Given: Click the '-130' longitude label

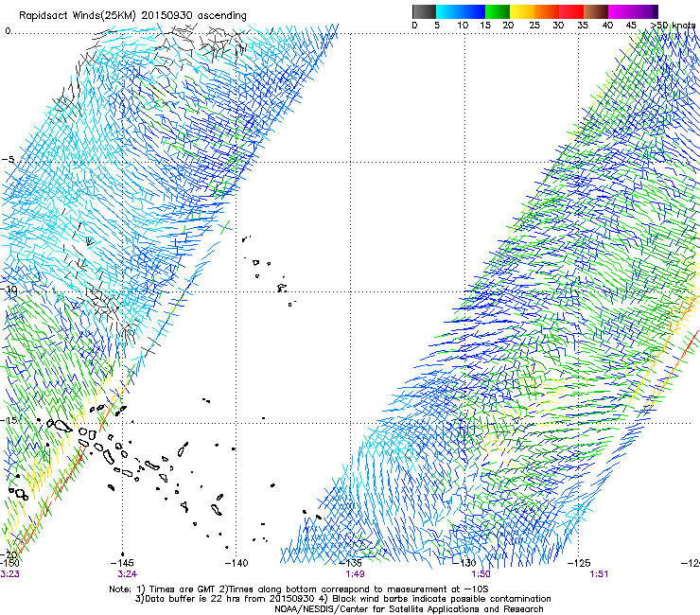Looking at the screenshot, I should (x=464, y=563).
